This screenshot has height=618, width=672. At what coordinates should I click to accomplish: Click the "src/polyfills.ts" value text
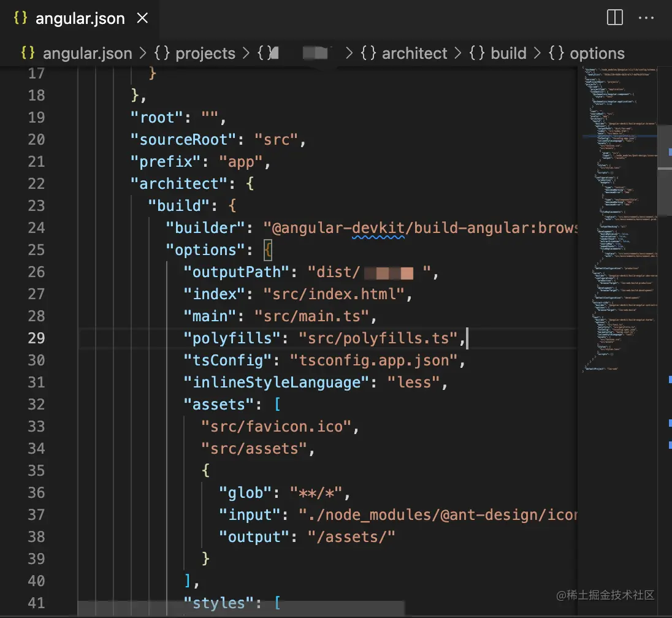tap(378, 338)
